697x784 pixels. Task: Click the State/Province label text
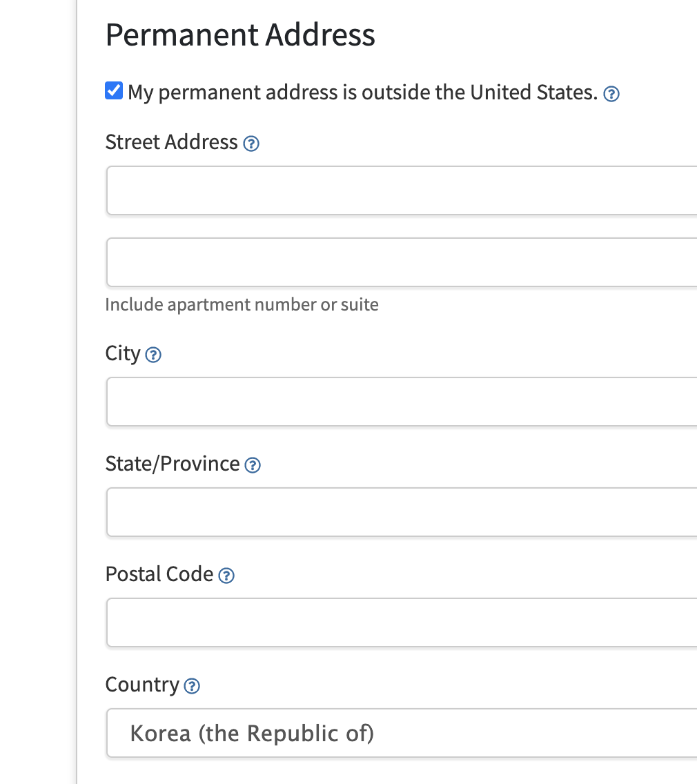point(173,464)
